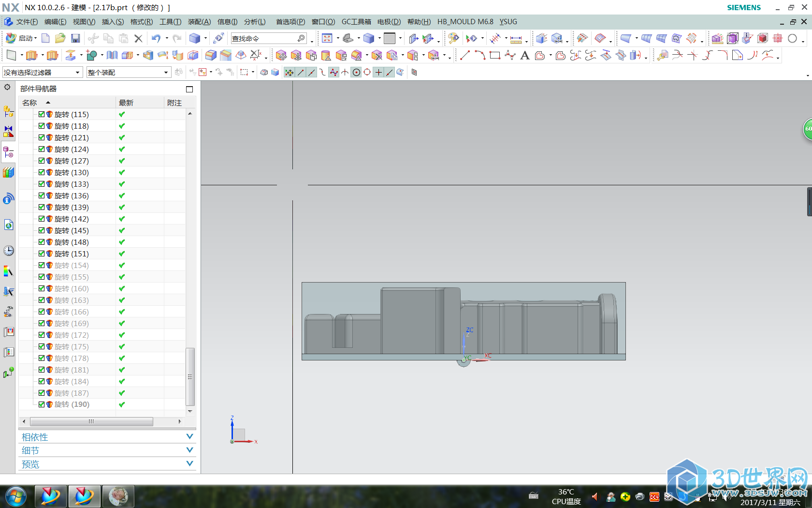Click the 最新 column header
Screen dimensions: 812x508
click(140, 103)
